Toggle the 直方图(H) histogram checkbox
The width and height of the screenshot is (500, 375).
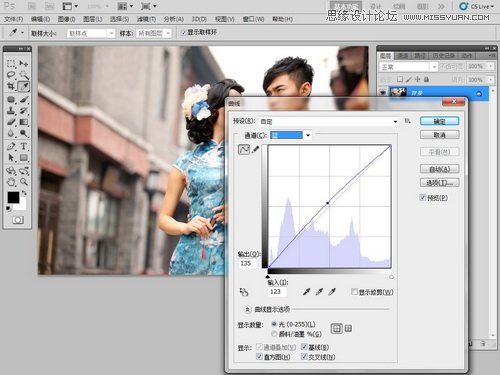pos(259,356)
